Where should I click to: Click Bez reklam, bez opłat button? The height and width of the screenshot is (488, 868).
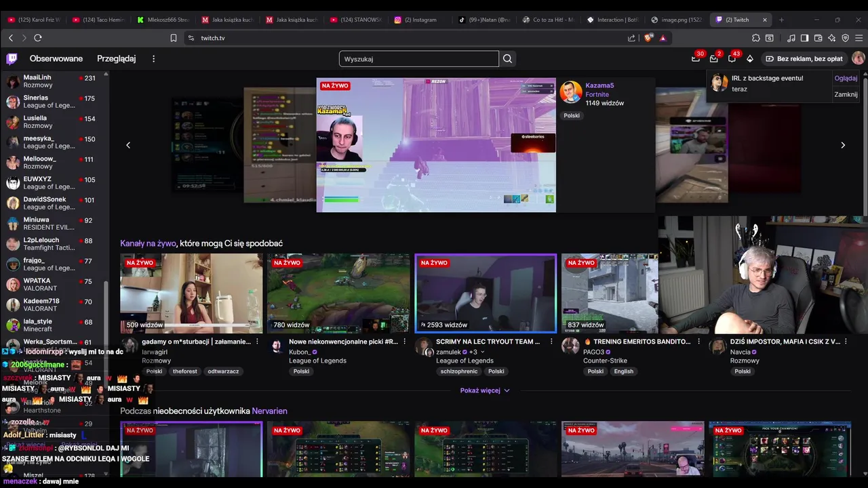pyautogui.click(x=804, y=59)
